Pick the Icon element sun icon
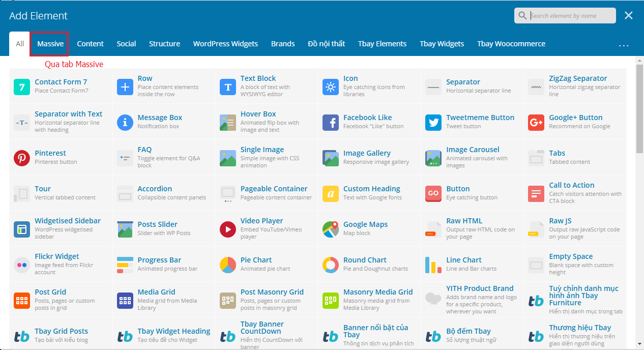Viewport: 644px width, 350px height. coord(331,87)
